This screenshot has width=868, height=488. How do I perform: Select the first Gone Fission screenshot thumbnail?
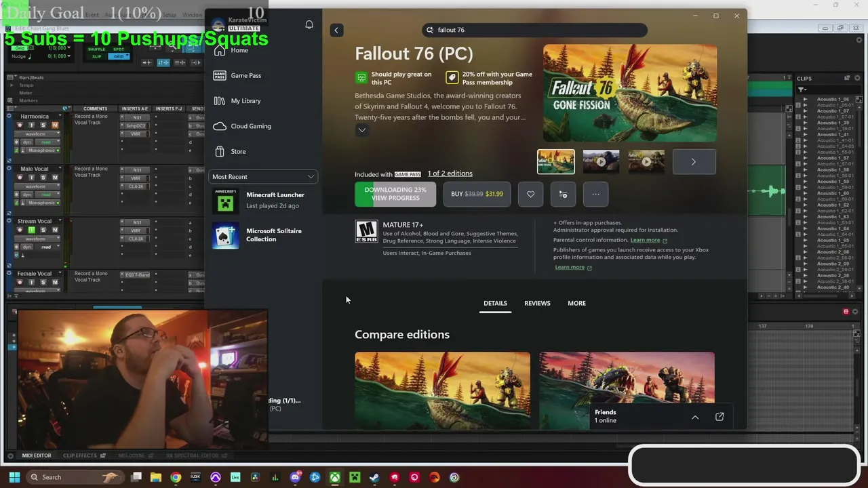[556, 162]
